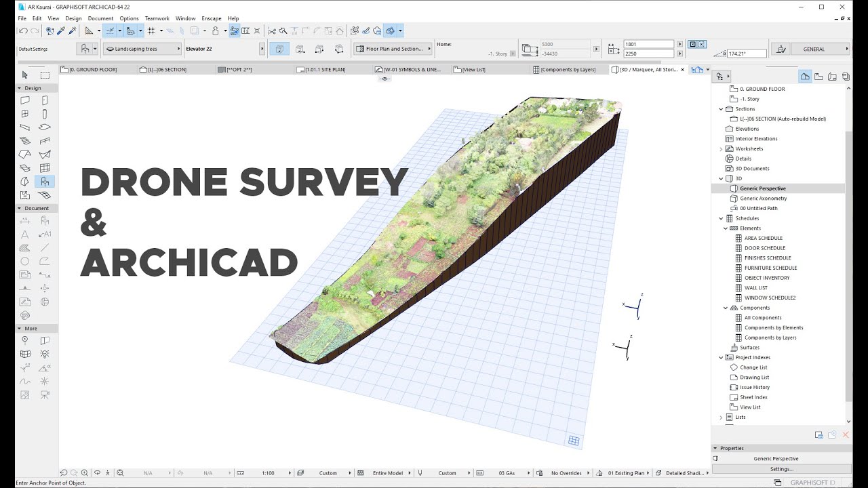The height and width of the screenshot is (488, 868).
Task: Open the Elevator 22 object flyout arrow
Action: tap(262, 49)
